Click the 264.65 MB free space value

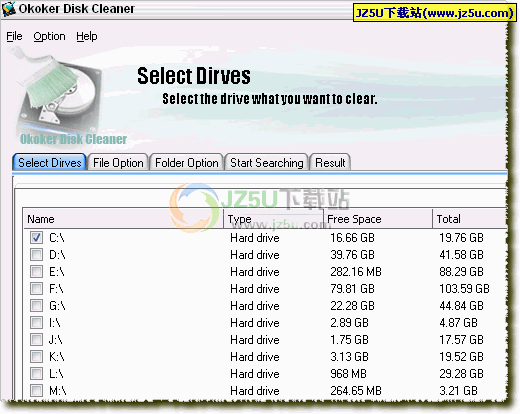pyautogui.click(x=356, y=391)
